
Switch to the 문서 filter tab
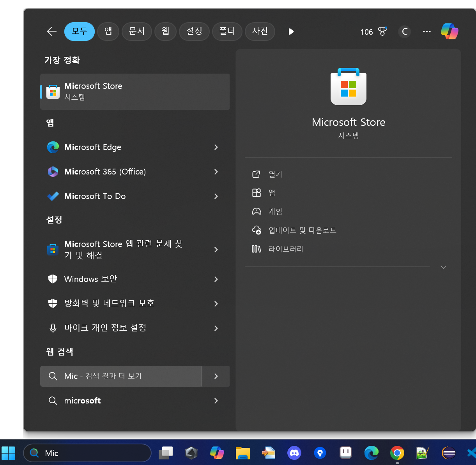[x=137, y=32]
